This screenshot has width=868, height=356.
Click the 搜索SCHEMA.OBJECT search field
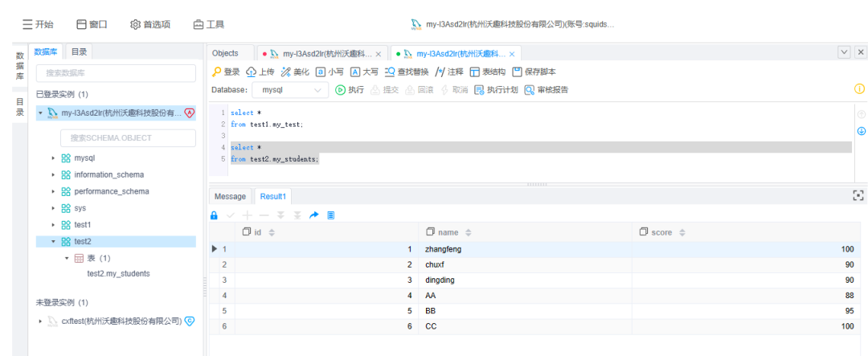tap(128, 138)
